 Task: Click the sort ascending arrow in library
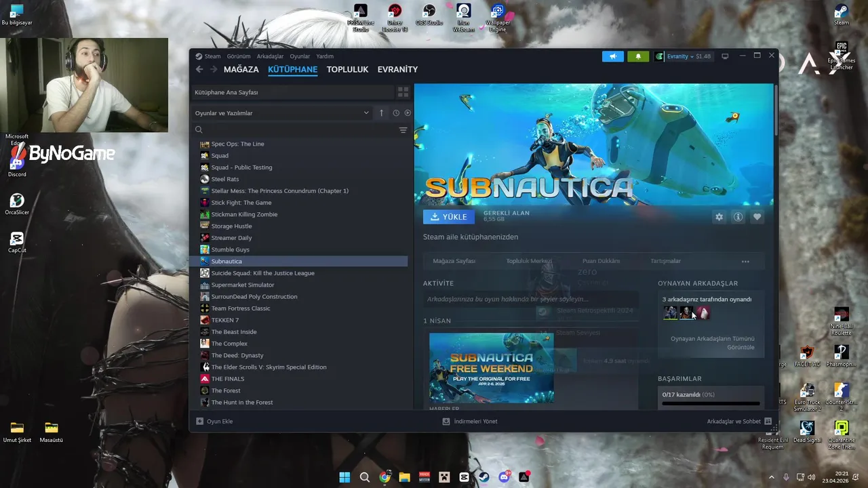[x=381, y=113]
